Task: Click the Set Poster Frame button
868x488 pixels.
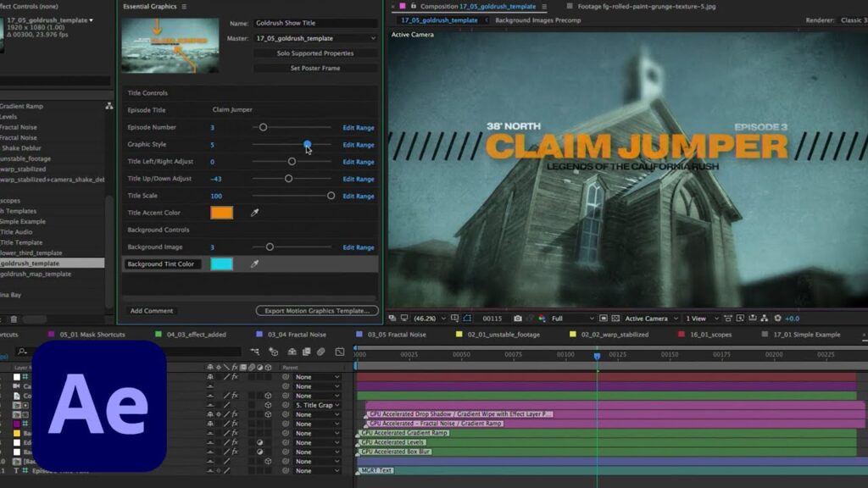Action: coord(315,68)
